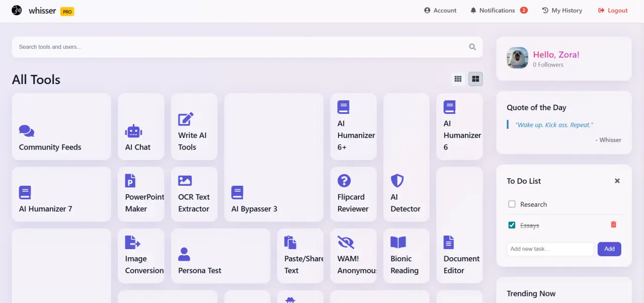This screenshot has width=644, height=303.
Task: Open AI Humanizer 7 book icon
Action: (25, 192)
